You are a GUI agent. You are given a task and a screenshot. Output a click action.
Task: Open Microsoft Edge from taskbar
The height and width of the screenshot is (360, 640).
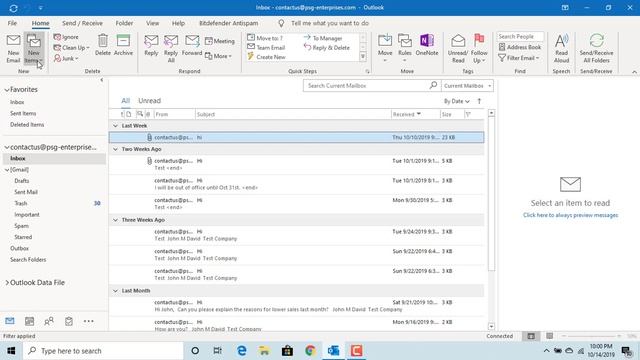coord(242,351)
